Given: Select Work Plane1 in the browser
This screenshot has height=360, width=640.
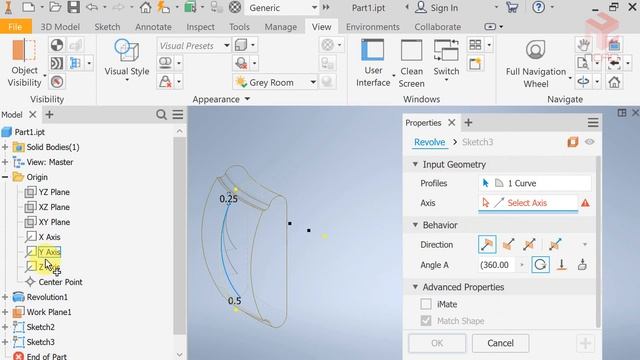Looking at the screenshot, I should (49, 312).
